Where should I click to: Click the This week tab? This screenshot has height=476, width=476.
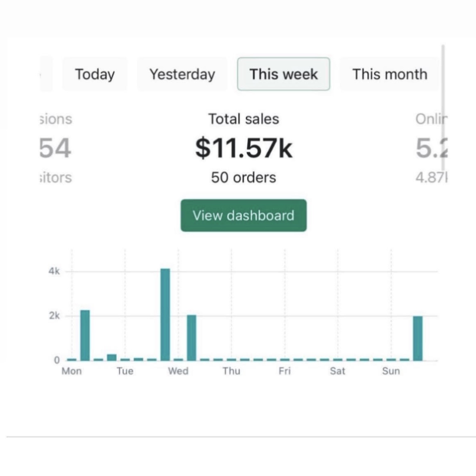click(283, 74)
